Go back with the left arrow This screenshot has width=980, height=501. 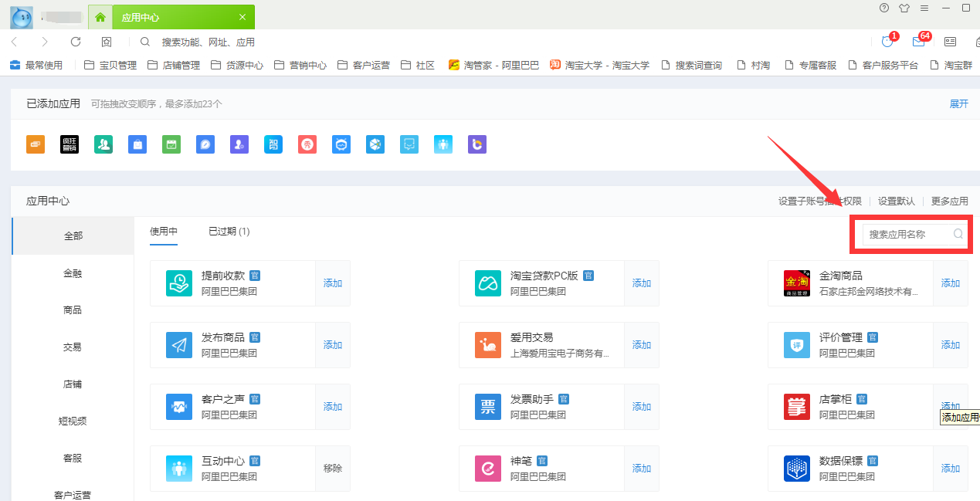click(x=15, y=42)
